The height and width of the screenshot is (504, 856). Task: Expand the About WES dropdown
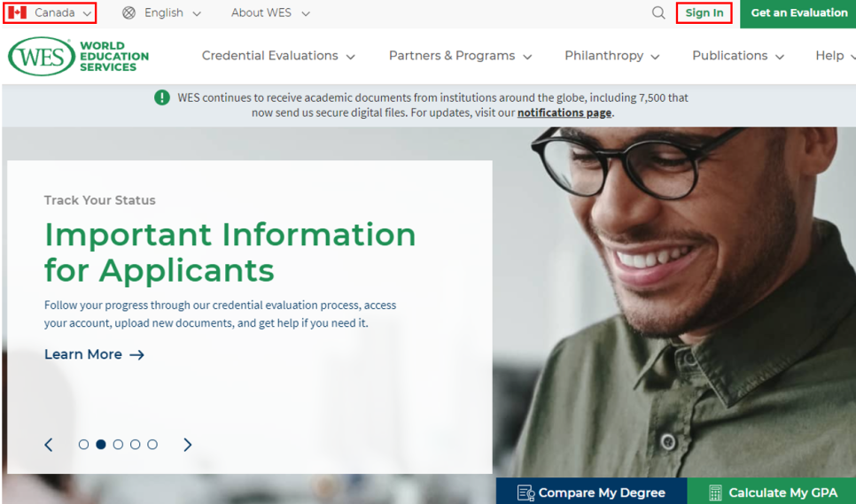[x=270, y=12]
